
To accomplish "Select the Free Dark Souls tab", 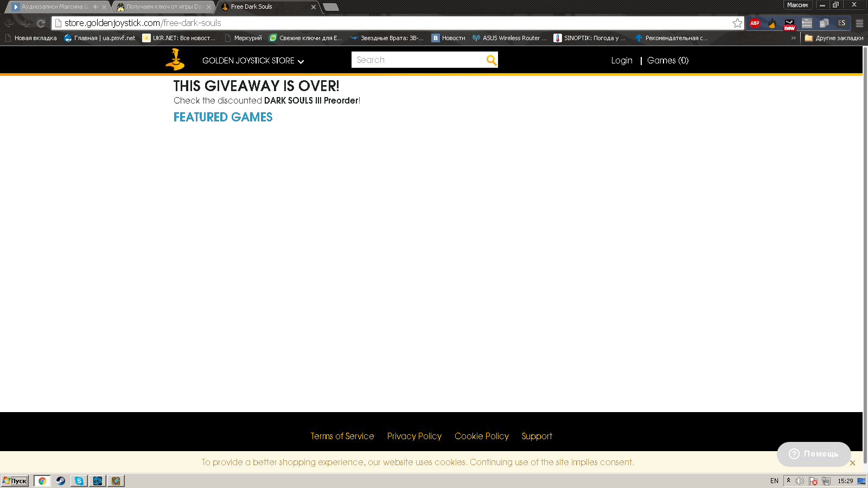I will click(x=266, y=7).
